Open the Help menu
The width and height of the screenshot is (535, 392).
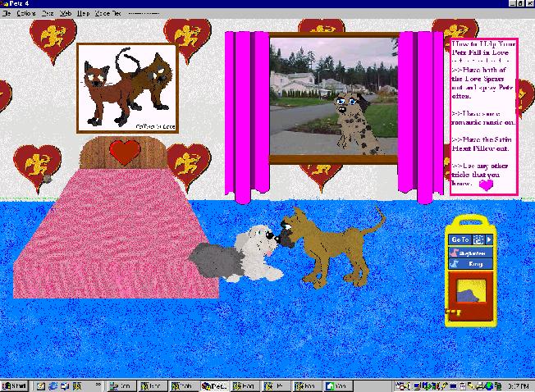coord(83,14)
